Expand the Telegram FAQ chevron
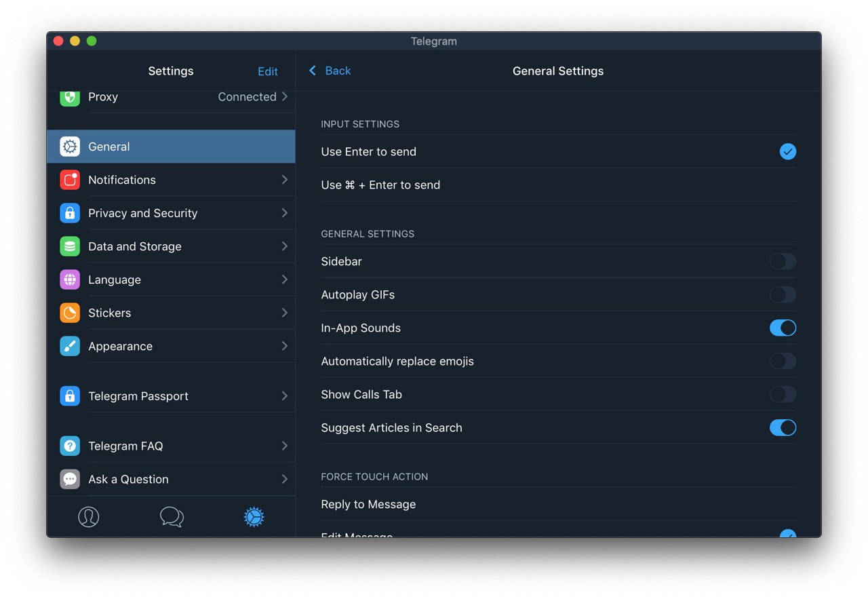Image resolution: width=868 pixels, height=599 pixels. click(285, 446)
